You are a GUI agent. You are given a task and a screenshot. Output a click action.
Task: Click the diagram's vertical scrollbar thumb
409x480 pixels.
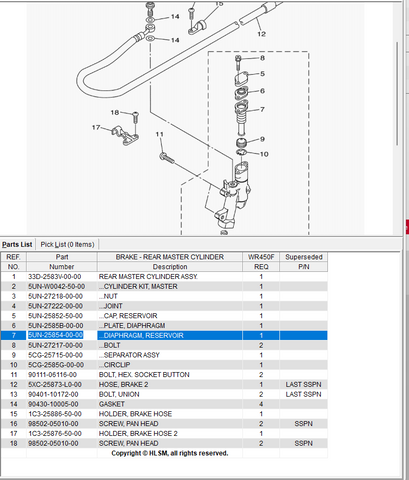[397, 93]
